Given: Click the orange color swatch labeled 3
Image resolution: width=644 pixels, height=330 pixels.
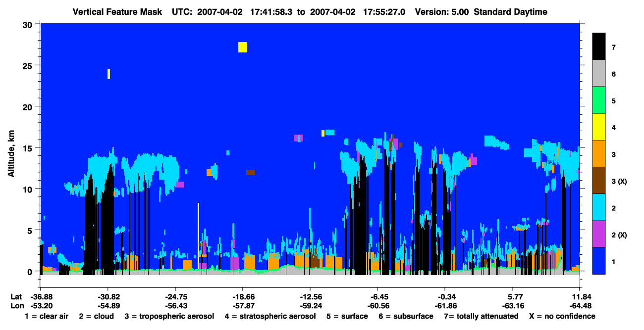Looking at the screenshot, I should (599, 153).
